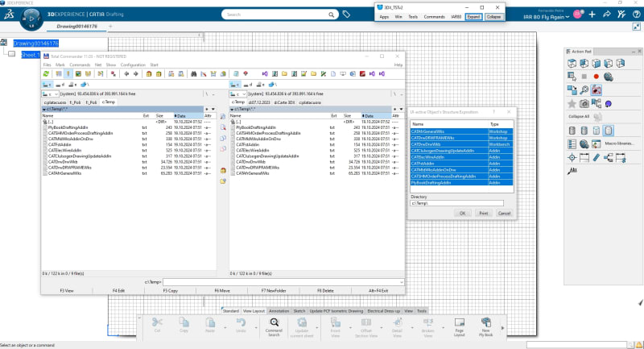Screen dimensions: 644x349
Task: Click the Abc text tool in Action Pad
Action: (x=572, y=171)
